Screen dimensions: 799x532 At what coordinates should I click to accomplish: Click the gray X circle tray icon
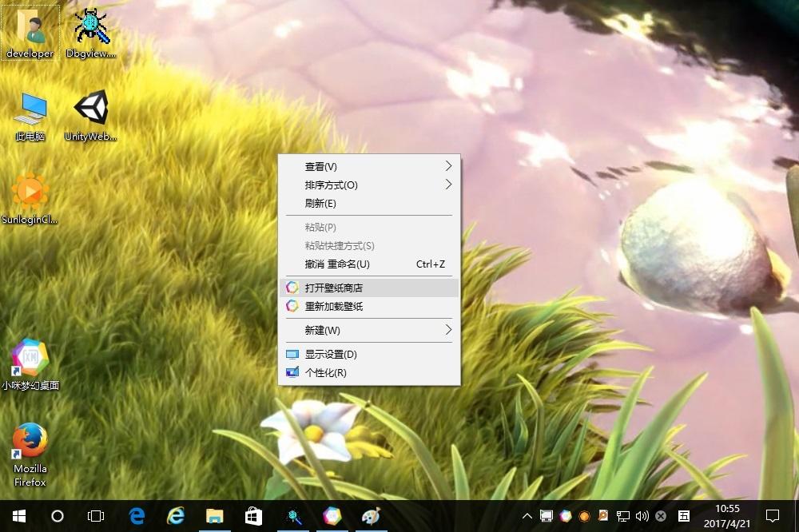tap(661, 516)
